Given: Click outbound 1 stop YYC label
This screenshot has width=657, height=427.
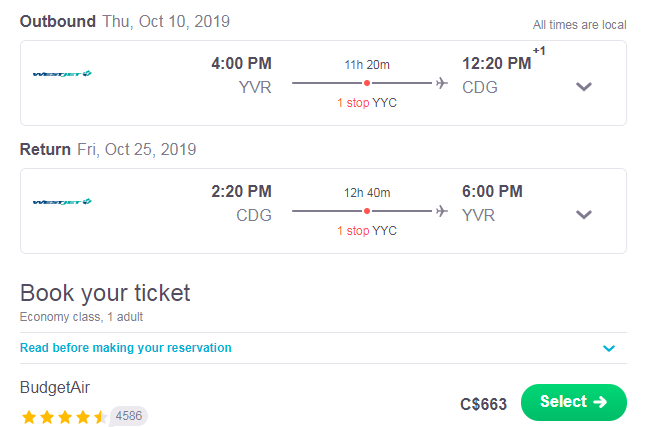Looking at the screenshot, I should [367, 103].
